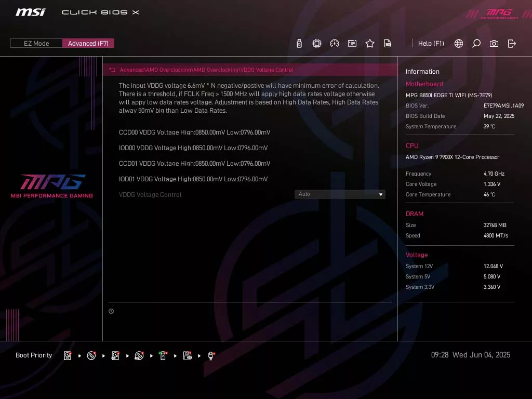
Task: Click the date and time display
Action: pos(471,355)
